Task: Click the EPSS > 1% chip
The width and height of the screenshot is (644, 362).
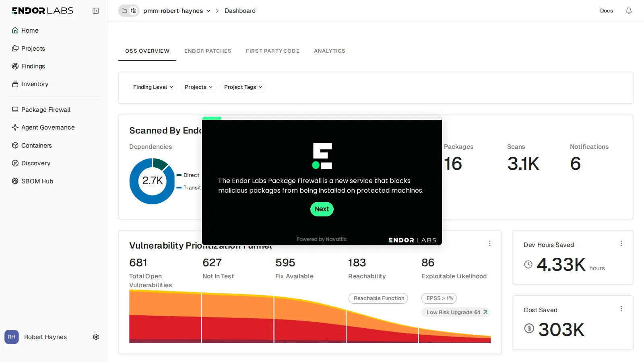Action: (x=439, y=298)
